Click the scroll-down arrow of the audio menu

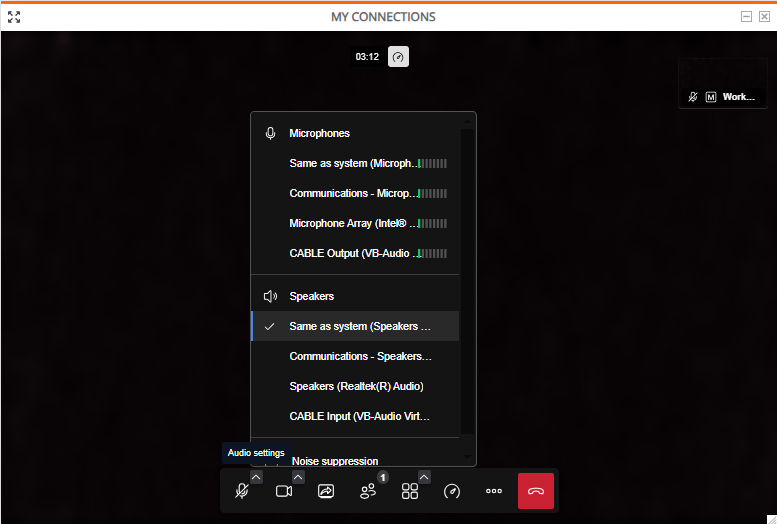pyautogui.click(x=467, y=457)
